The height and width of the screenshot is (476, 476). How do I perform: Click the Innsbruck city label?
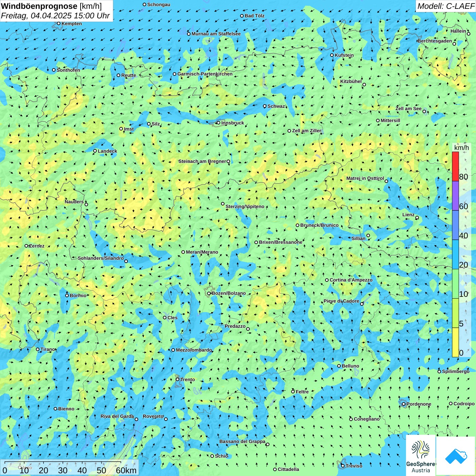tap(233, 123)
